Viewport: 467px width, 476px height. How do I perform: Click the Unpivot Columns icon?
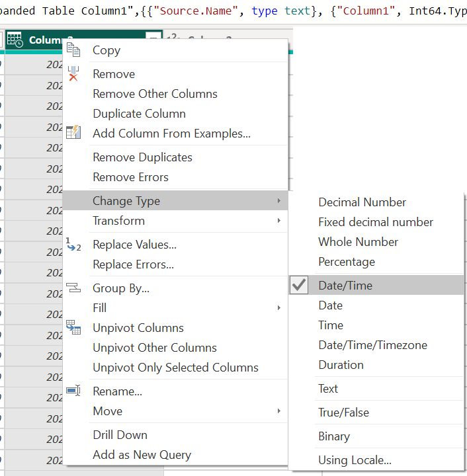pos(73,328)
